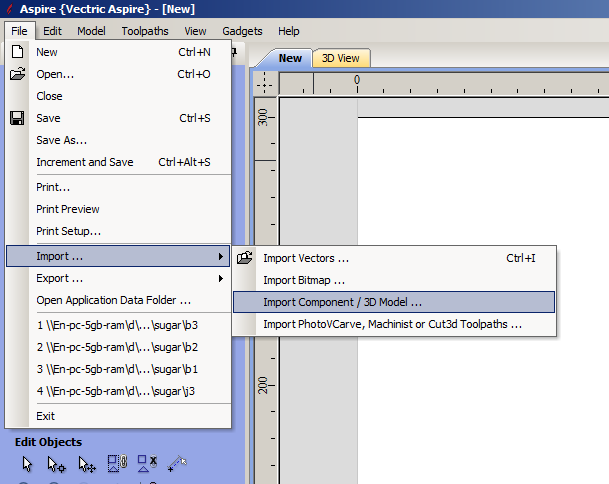
Task: Click the Measure tool icon under Edit Objects
Action: 177,464
